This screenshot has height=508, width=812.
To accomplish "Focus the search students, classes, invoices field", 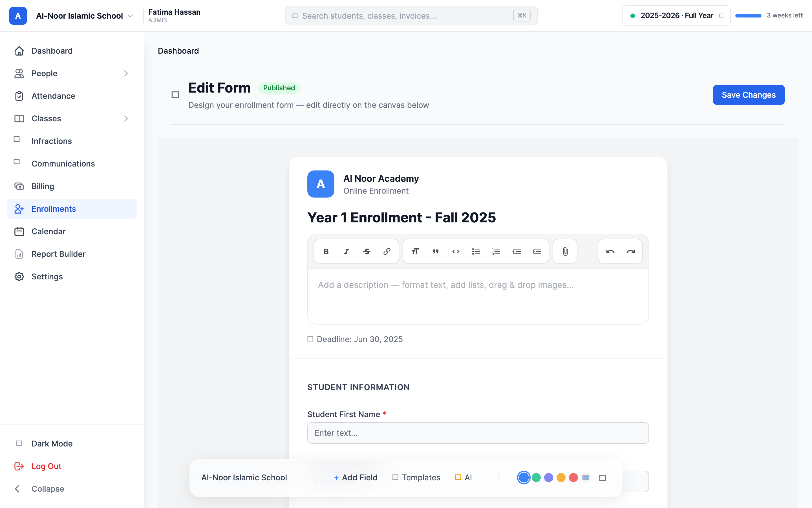I will pyautogui.click(x=411, y=16).
